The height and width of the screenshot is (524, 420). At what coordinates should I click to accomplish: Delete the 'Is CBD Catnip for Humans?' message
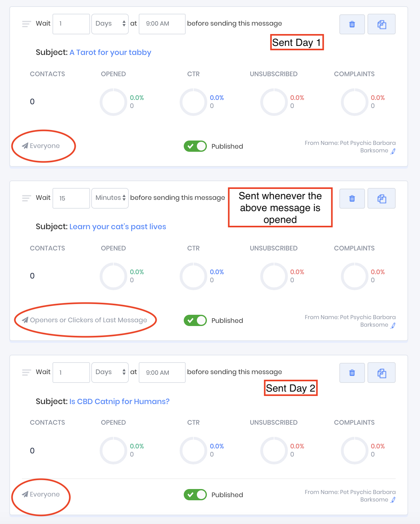click(x=352, y=373)
